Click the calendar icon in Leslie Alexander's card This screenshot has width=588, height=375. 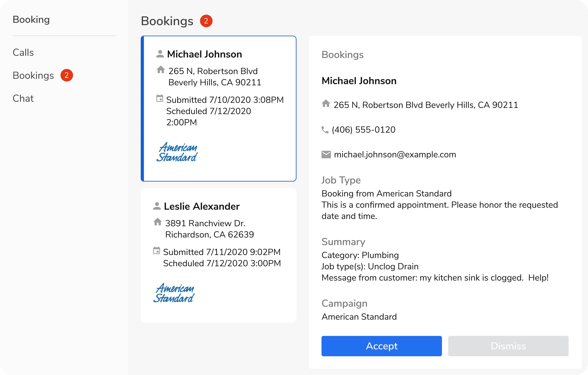(157, 251)
